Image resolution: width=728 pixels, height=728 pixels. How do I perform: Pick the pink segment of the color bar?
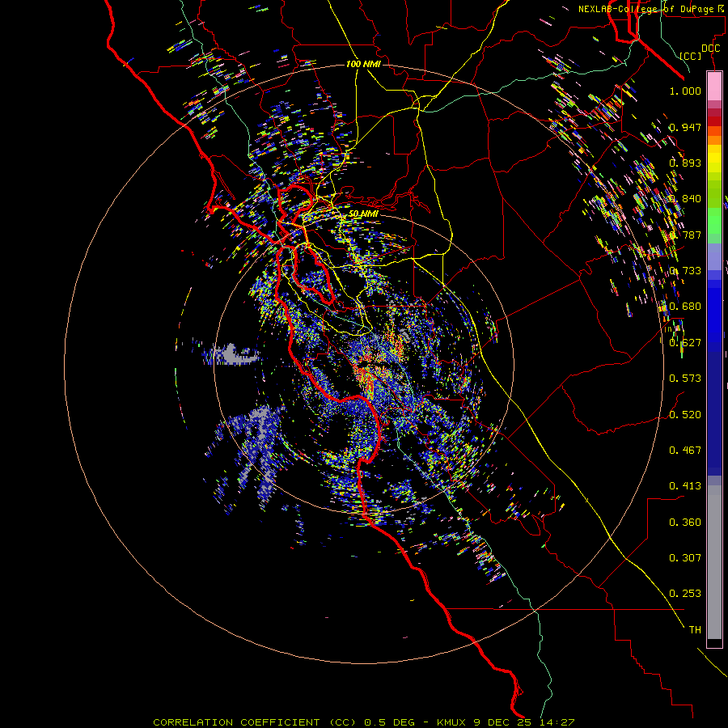714,87
